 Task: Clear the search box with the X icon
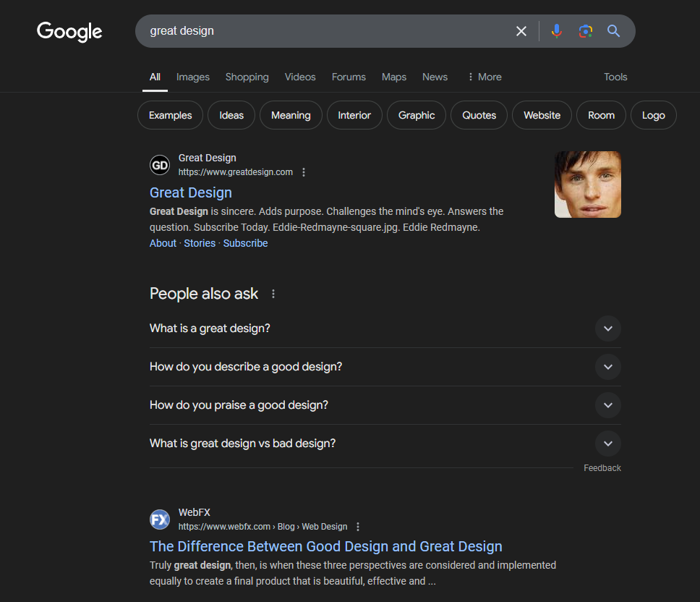tap(521, 31)
